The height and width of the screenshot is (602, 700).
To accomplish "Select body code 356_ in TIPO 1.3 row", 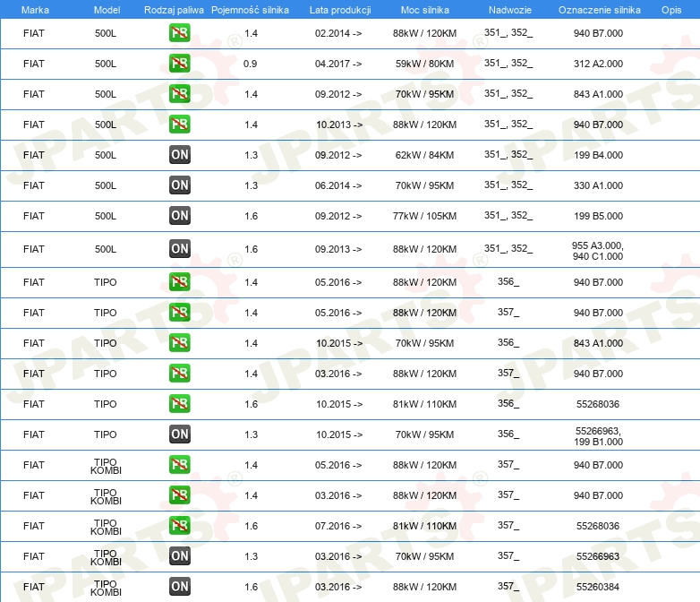I will [x=508, y=434].
